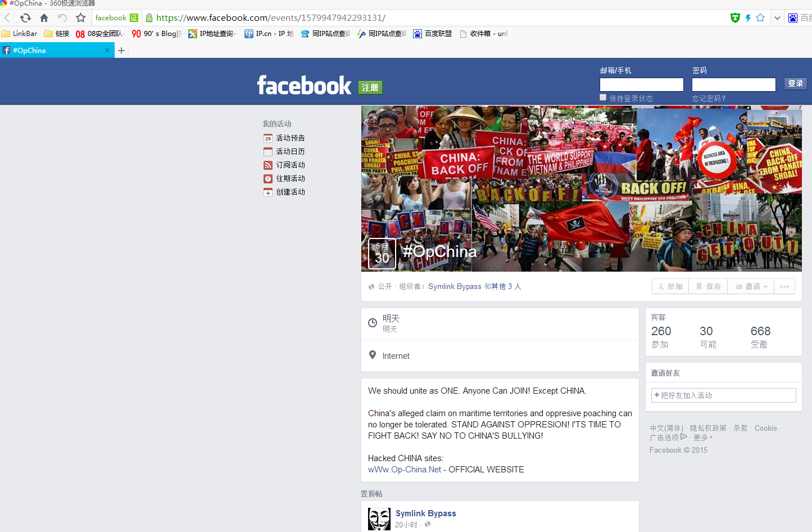This screenshot has width=812, height=532.
Task: Click 其他 3 人 organizers link
Action: pos(506,286)
